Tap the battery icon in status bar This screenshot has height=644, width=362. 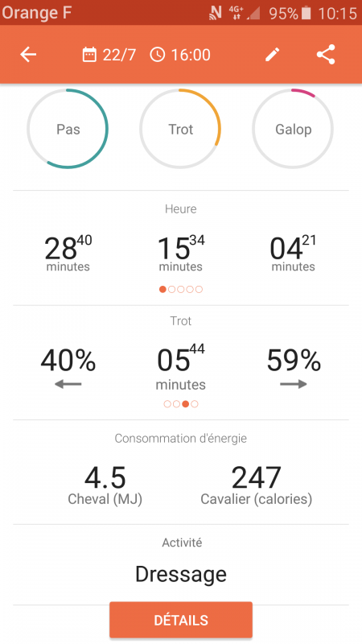[306, 13]
